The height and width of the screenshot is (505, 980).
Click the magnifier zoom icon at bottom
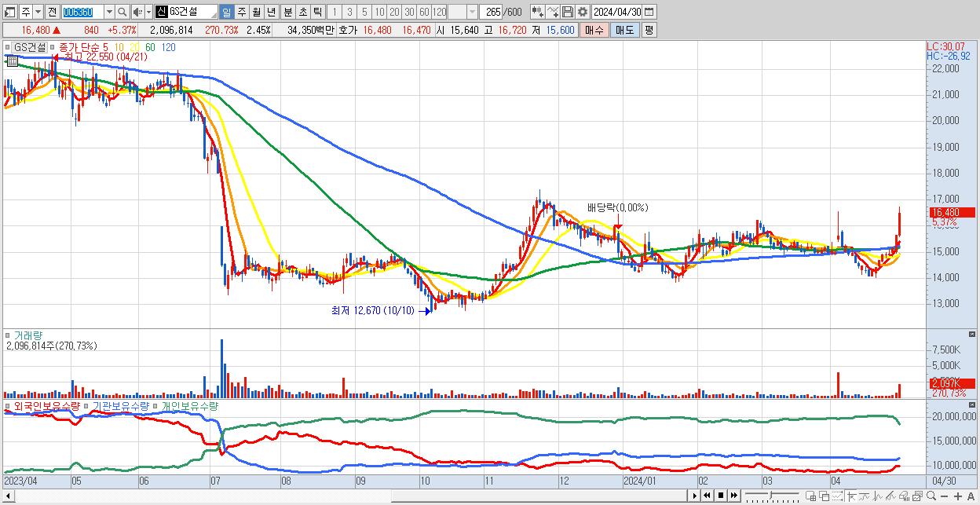(931, 496)
